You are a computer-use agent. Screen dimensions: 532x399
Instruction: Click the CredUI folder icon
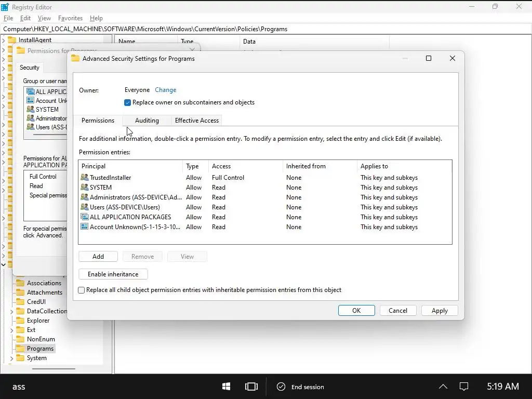click(20, 302)
